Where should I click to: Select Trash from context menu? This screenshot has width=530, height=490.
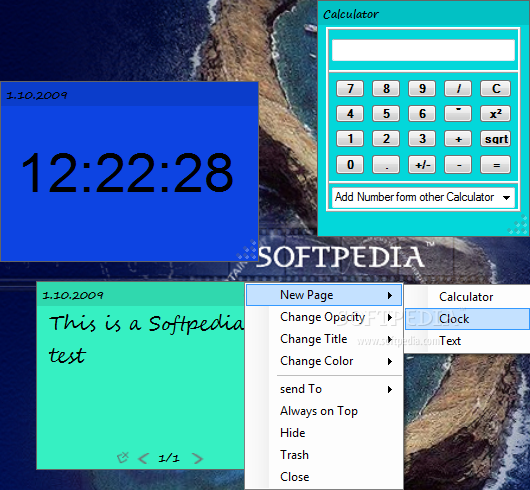pos(324,455)
